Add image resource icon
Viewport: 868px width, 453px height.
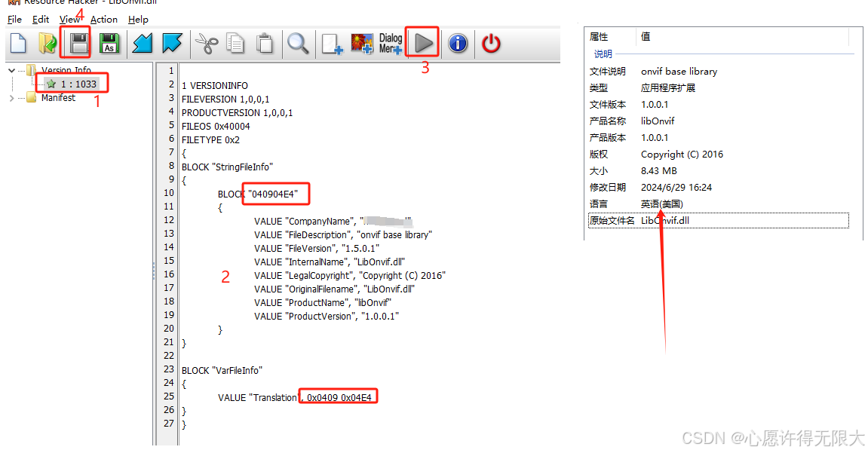(x=362, y=43)
